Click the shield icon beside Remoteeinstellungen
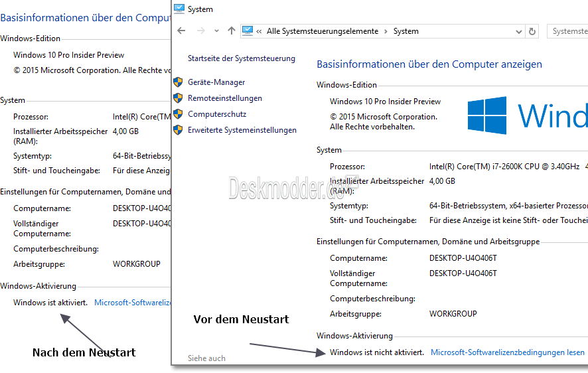Viewport: 588px width, 373px height. [x=178, y=98]
